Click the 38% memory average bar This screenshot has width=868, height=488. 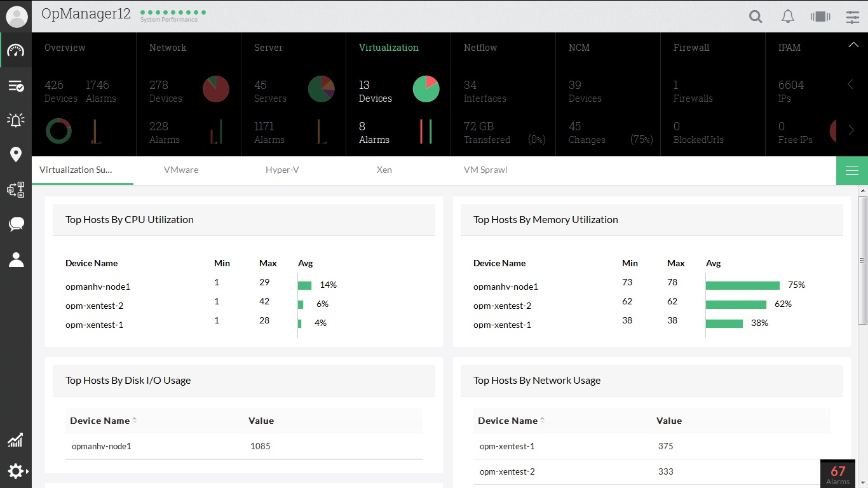tap(724, 323)
